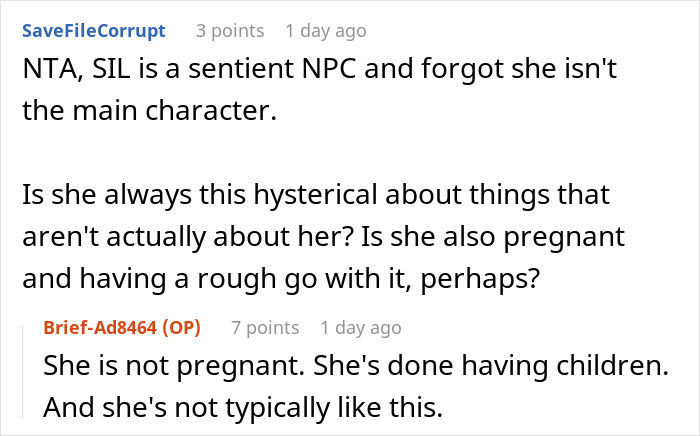Click the "7 points" score on the reply

(264, 327)
